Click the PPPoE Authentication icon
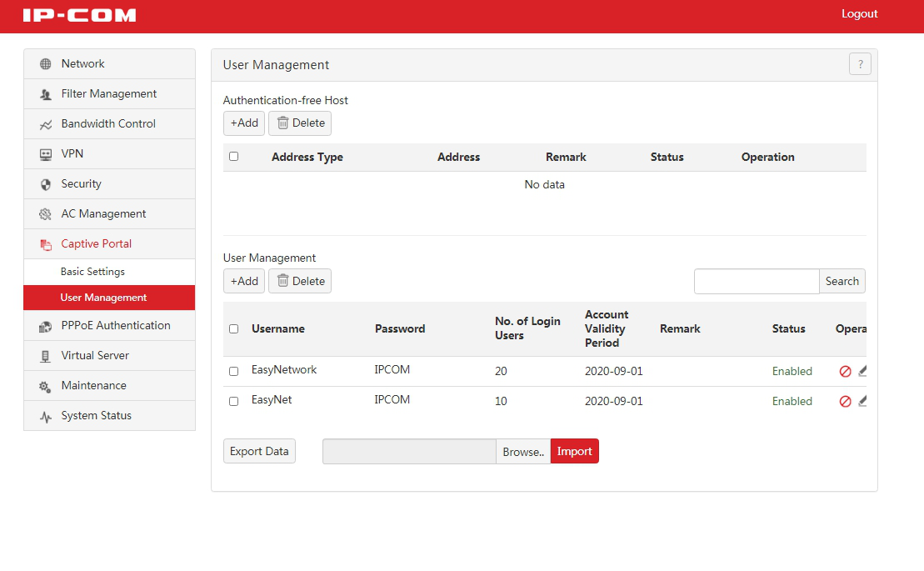The height and width of the screenshot is (571, 924). coord(45,327)
